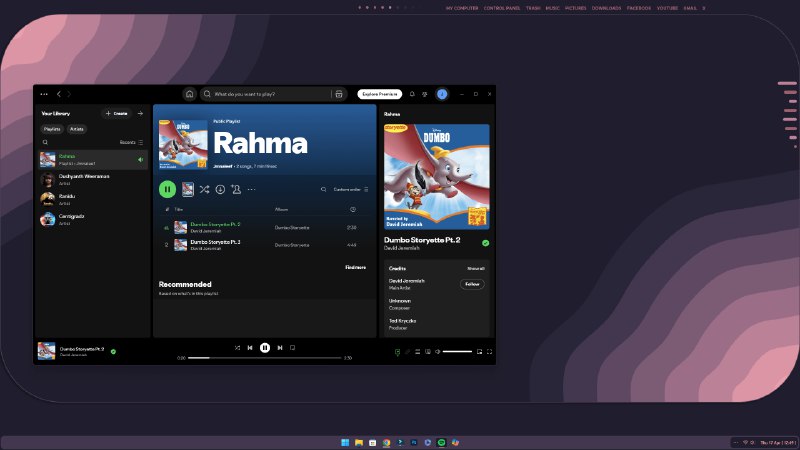Open the Create menu in Your Library

pos(116,113)
